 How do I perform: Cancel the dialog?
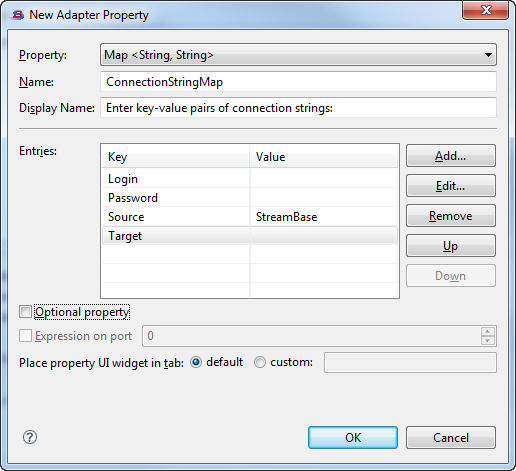click(451, 437)
